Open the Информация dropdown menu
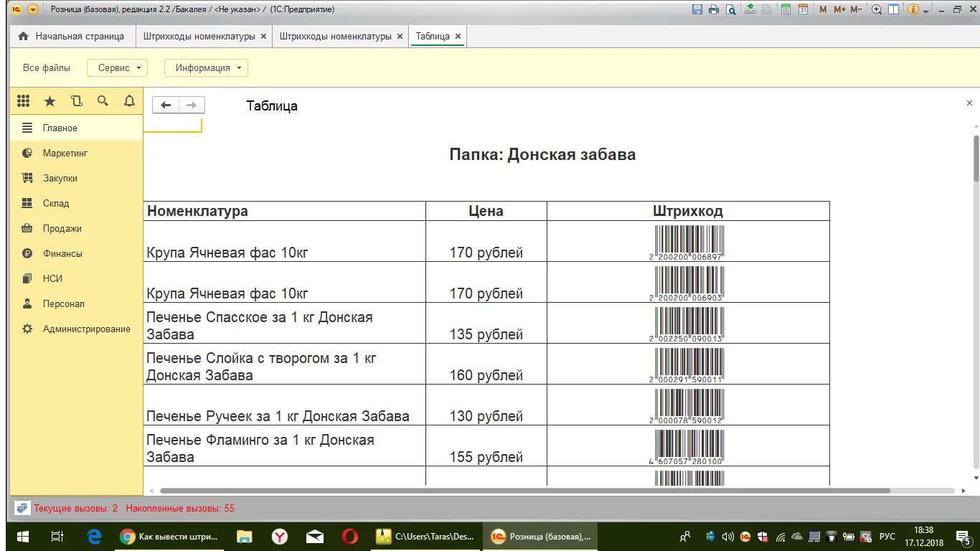 [x=206, y=67]
